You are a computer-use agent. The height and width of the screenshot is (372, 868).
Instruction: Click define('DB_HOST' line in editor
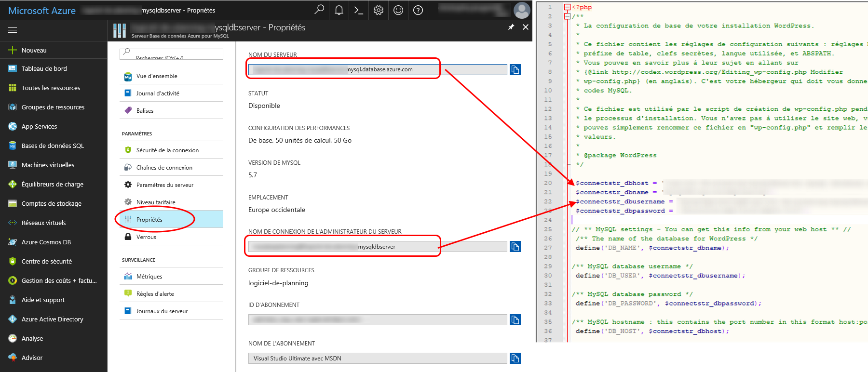pyautogui.click(x=652, y=331)
